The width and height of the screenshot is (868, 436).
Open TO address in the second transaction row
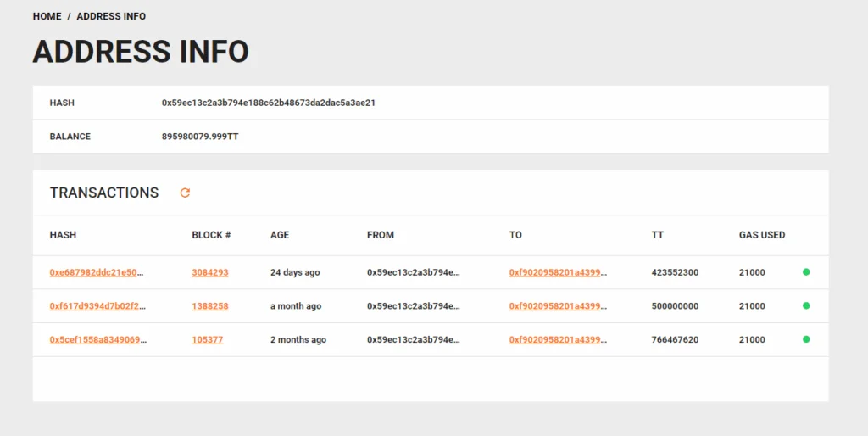(558, 306)
